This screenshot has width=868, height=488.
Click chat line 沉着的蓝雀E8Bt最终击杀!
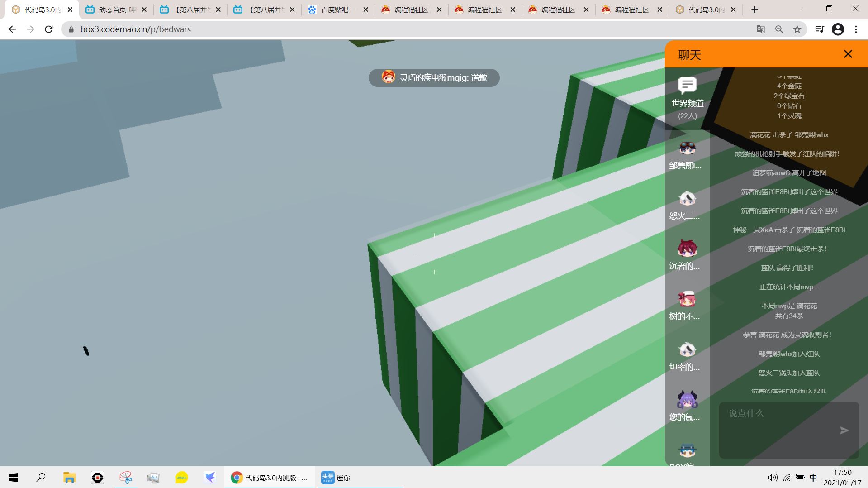click(787, 249)
